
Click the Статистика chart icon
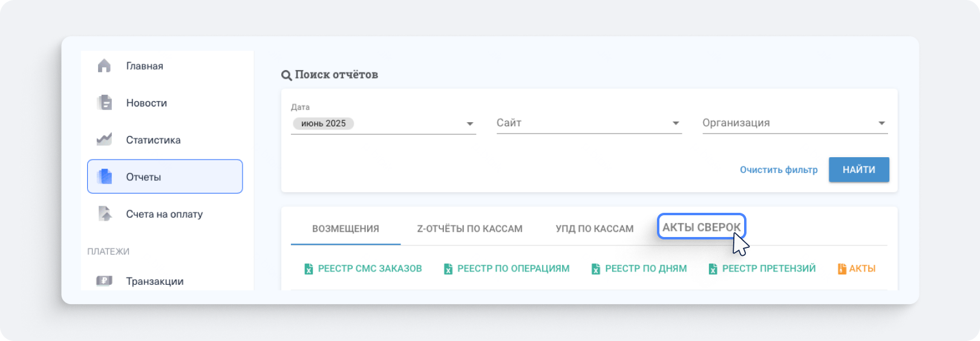click(x=104, y=140)
